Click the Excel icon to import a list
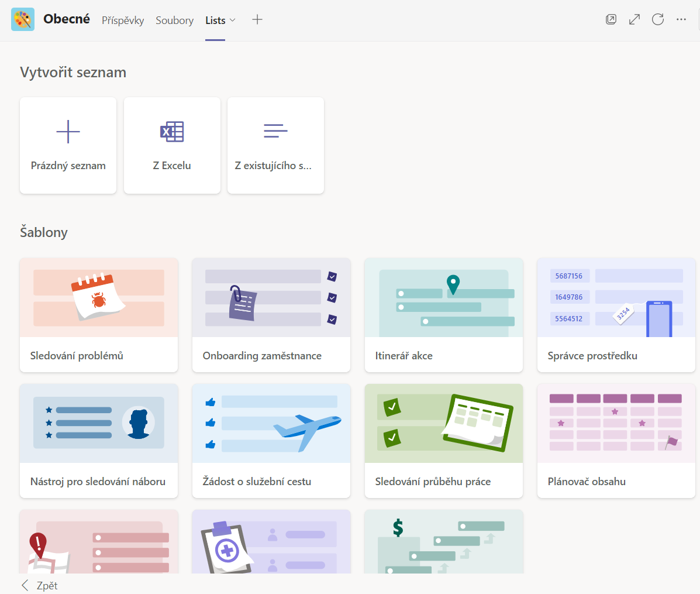700x594 pixels. 172,132
